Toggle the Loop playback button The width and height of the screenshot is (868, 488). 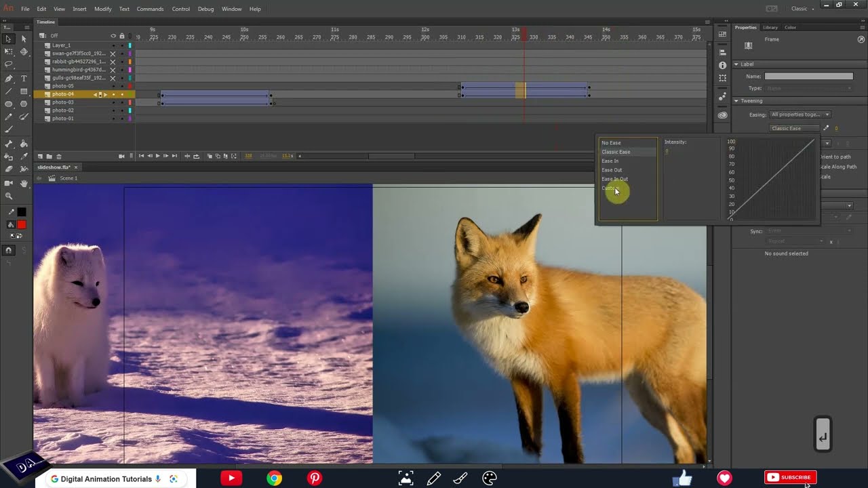click(x=197, y=157)
